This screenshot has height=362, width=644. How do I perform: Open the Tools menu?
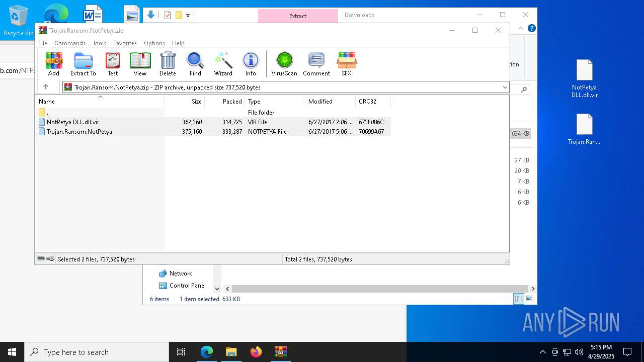(x=99, y=43)
